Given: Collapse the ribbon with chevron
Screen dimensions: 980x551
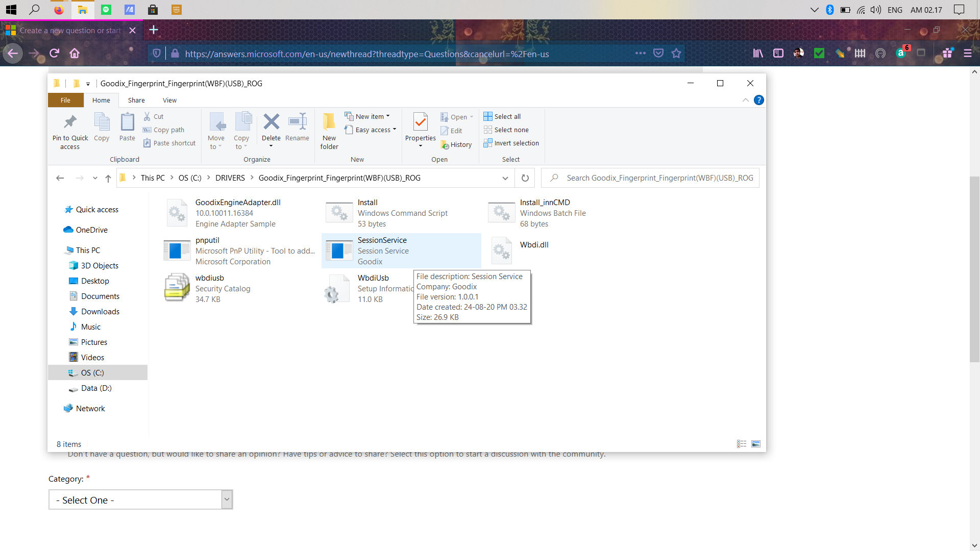Looking at the screenshot, I should coord(746,100).
